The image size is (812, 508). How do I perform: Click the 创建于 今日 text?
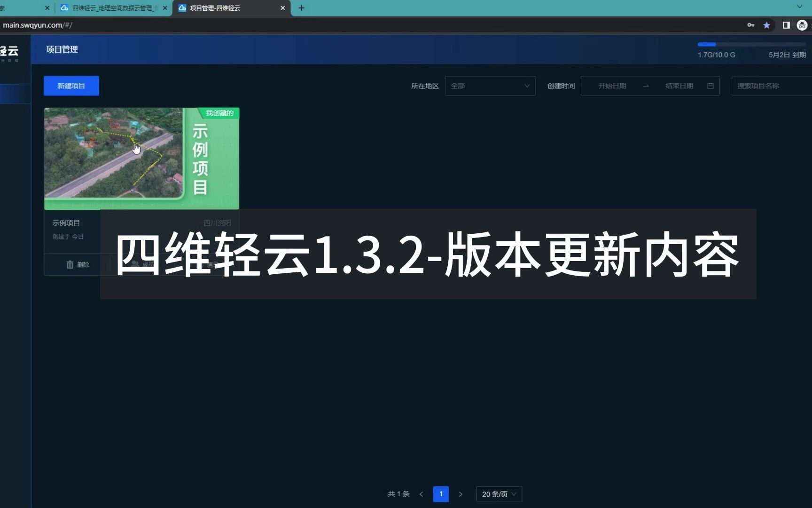[x=68, y=237]
